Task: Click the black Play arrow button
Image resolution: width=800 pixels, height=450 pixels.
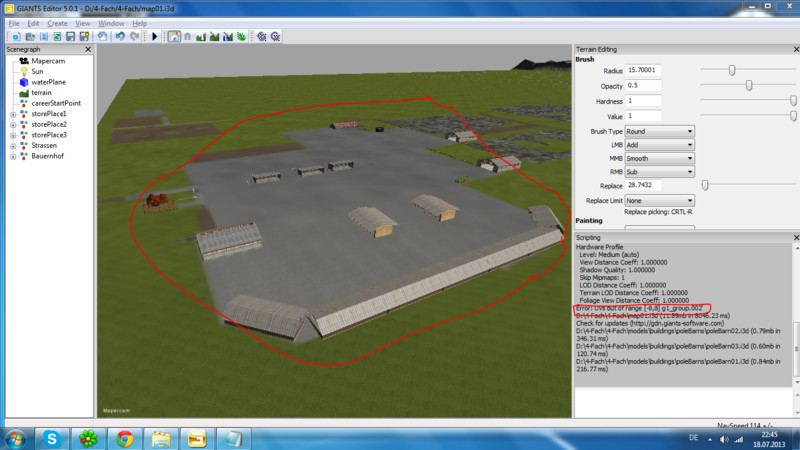Action: pyautogui.click(x=155, y=37)
